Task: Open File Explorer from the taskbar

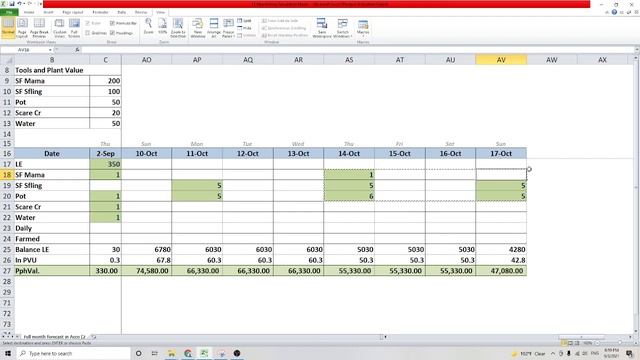Action: coord(171,353)
